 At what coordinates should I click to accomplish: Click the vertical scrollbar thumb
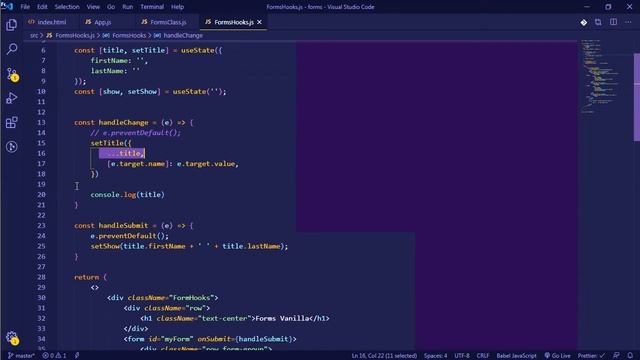pyautogui.click(x=636, y=98)
